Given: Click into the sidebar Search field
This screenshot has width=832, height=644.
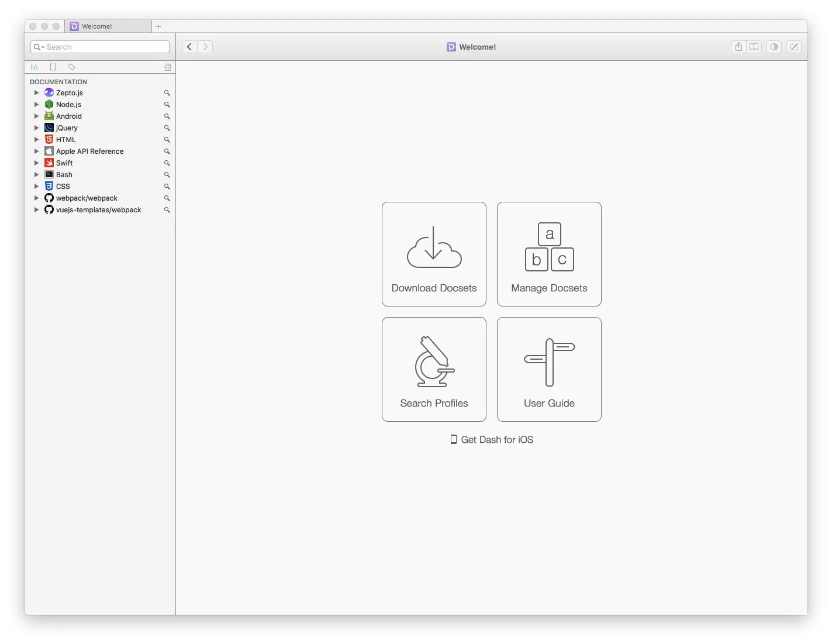Looking at the screenshot, I should coord(100,47).
